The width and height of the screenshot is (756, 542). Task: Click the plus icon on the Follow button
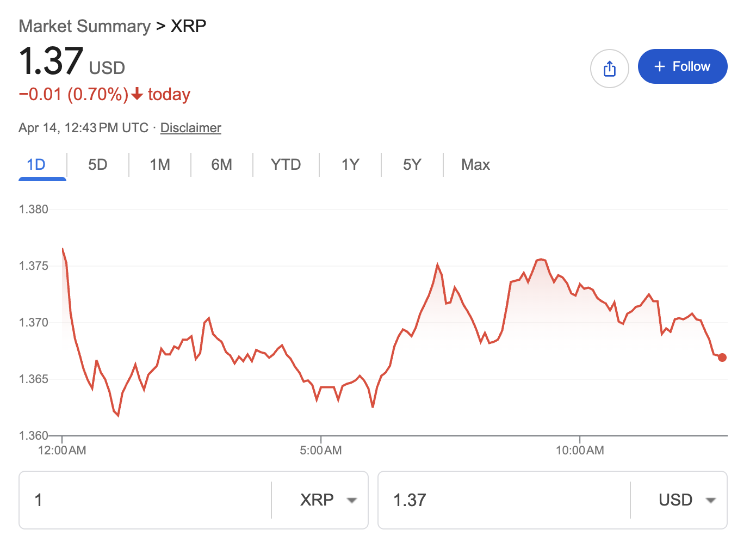tap(659, 66)
